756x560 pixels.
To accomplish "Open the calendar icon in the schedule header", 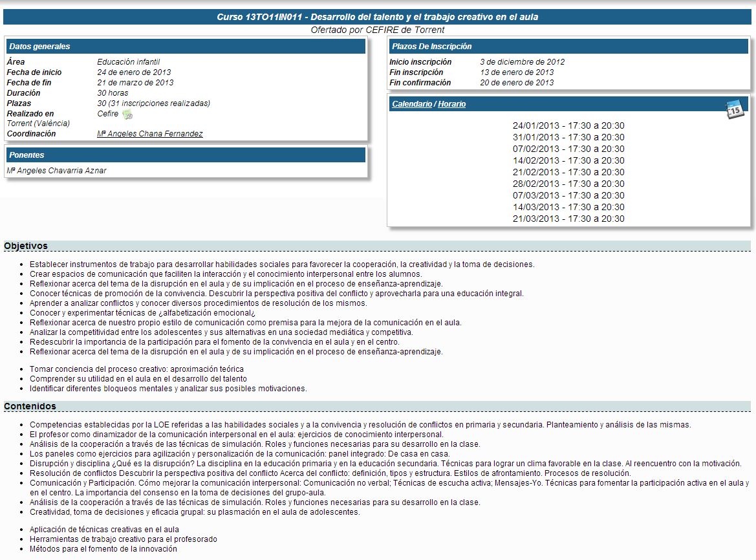I will (735, 109).
